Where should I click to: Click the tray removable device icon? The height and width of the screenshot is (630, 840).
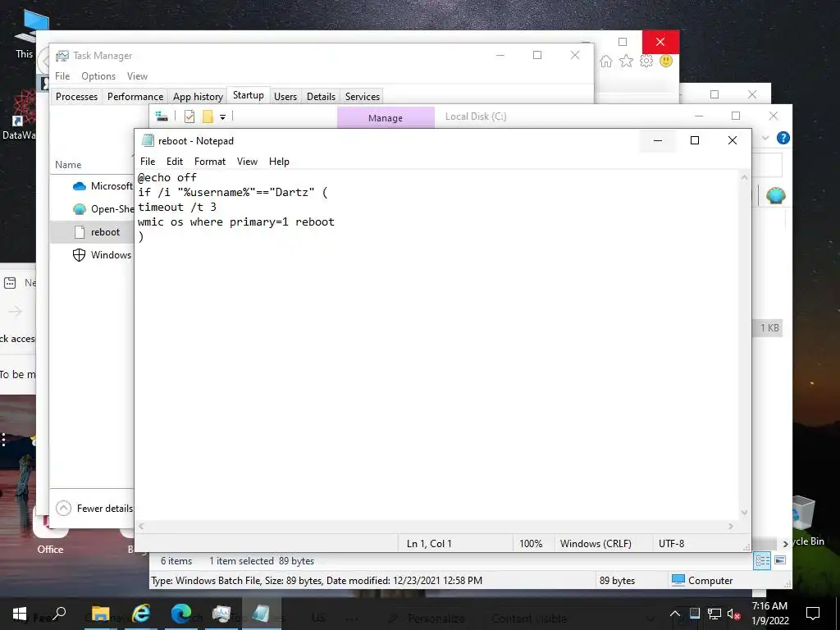[x=694, y=614]
